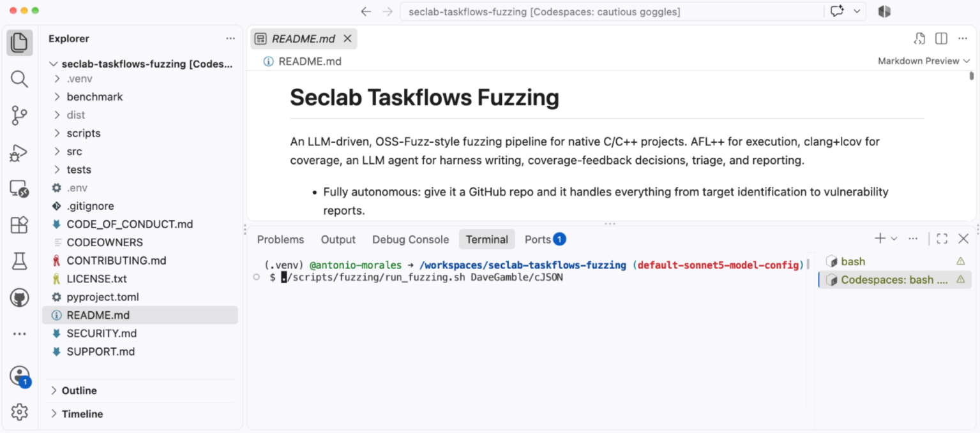Close the README.md tab

coord(347,39)
